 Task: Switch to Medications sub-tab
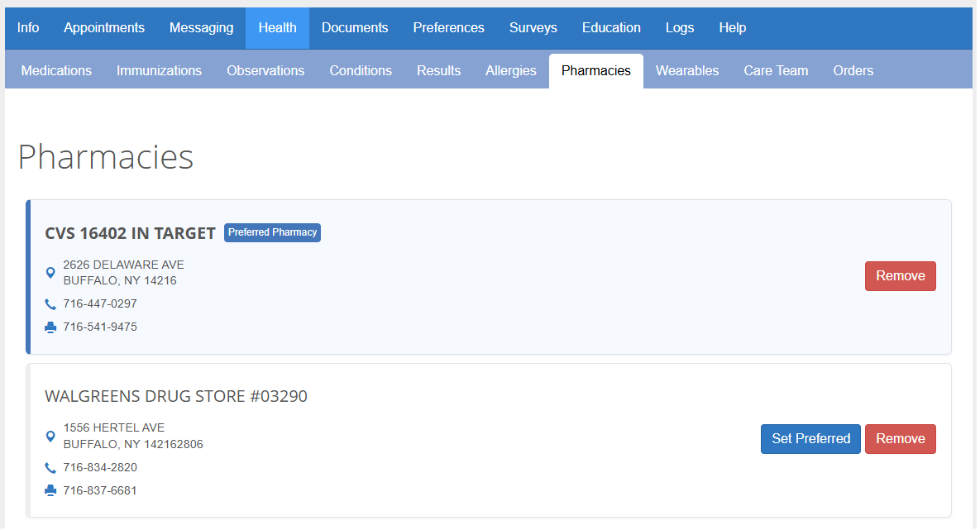56,70
